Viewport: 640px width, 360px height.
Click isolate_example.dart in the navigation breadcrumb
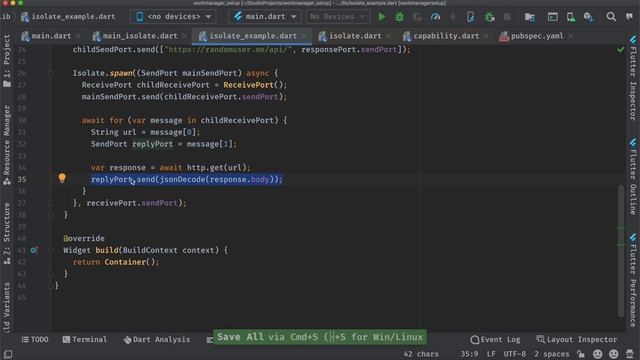click(68, 17)
